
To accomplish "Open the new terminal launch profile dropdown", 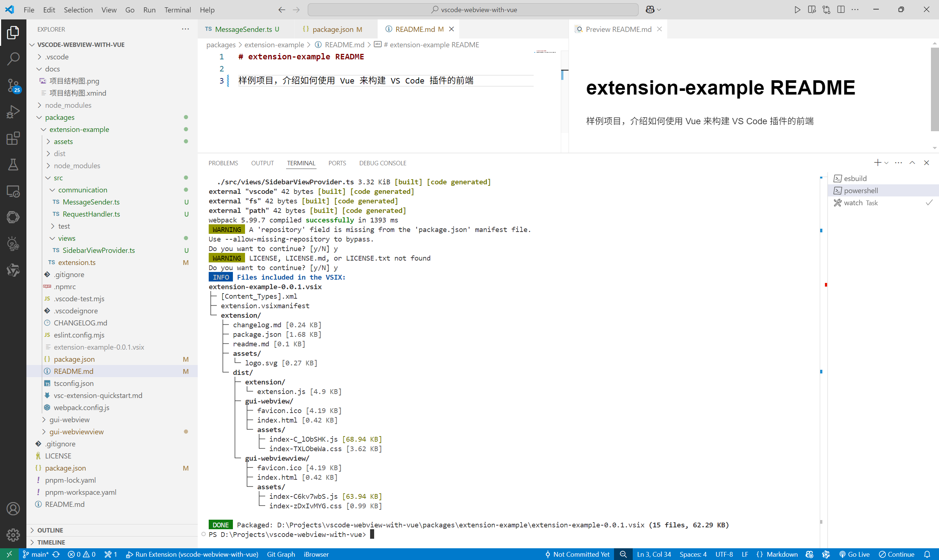I will click(887, 163).
